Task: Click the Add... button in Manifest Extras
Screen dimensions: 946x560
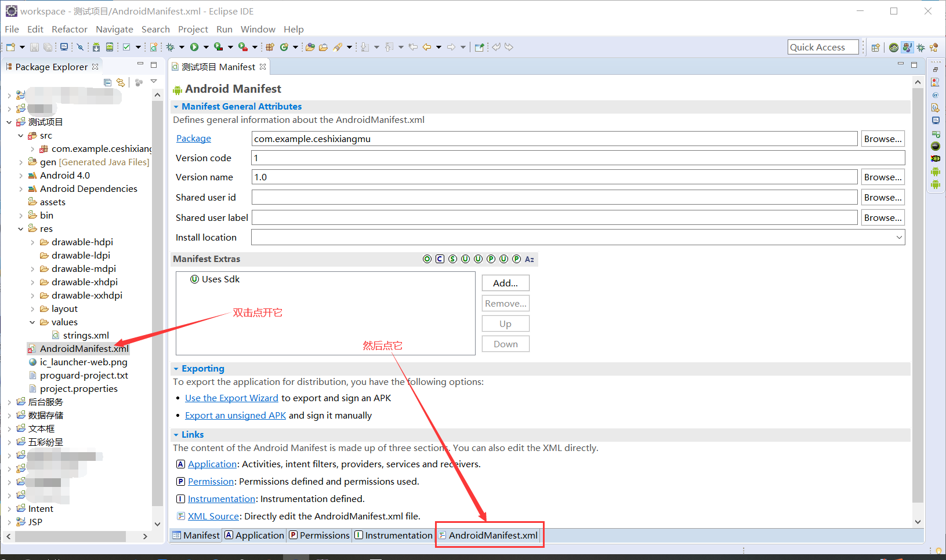Action: point(505,283)
